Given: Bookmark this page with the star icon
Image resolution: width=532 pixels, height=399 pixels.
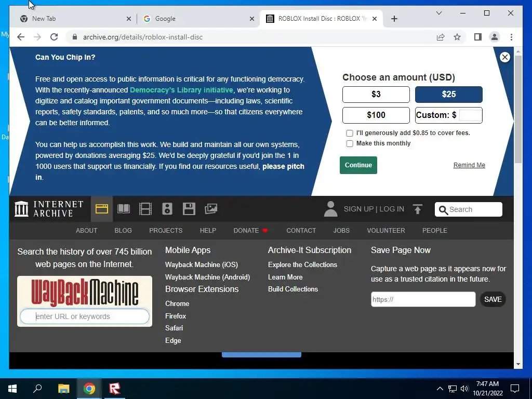Looking at the screenshot, I should click(457, 37).
